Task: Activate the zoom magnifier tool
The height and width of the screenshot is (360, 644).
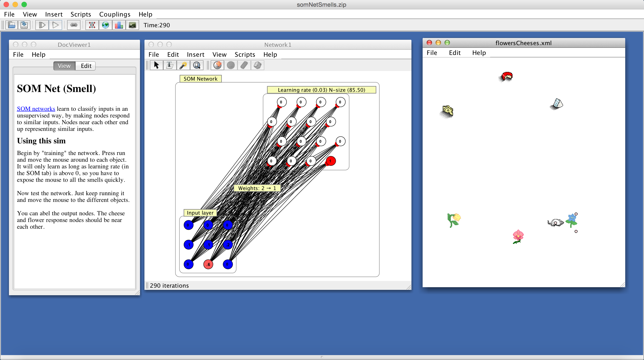Action: [x=197, y=65]
